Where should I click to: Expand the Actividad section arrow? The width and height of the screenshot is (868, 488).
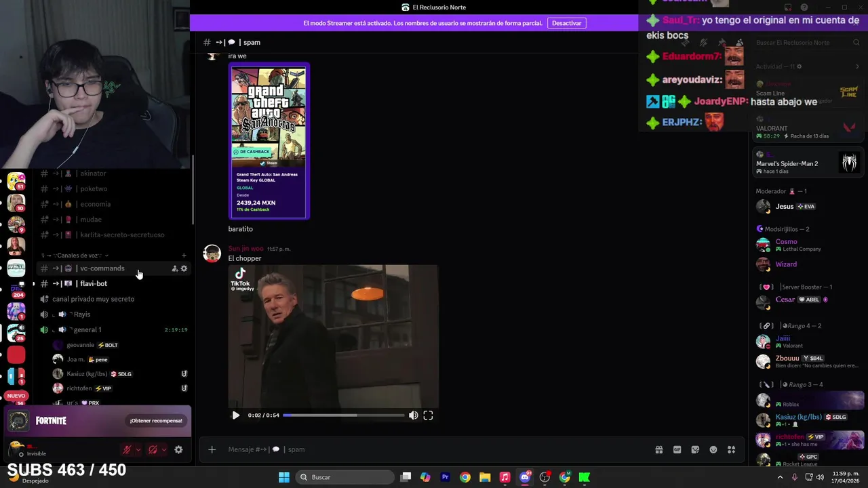[x=857, y=66]
